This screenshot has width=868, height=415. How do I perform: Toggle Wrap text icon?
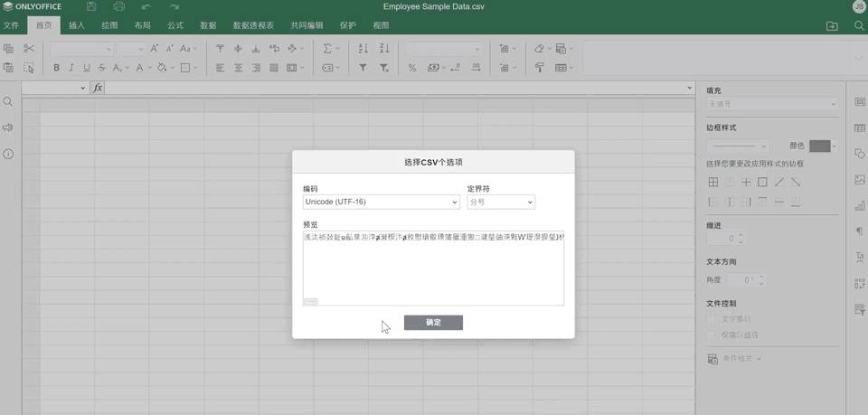coord(274,49)
